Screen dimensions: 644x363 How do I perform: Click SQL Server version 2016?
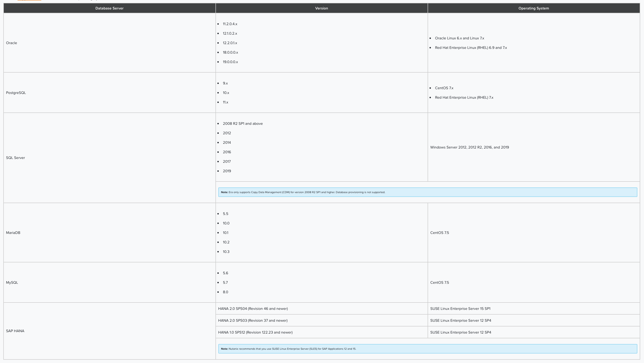click(x=227, y=152)
